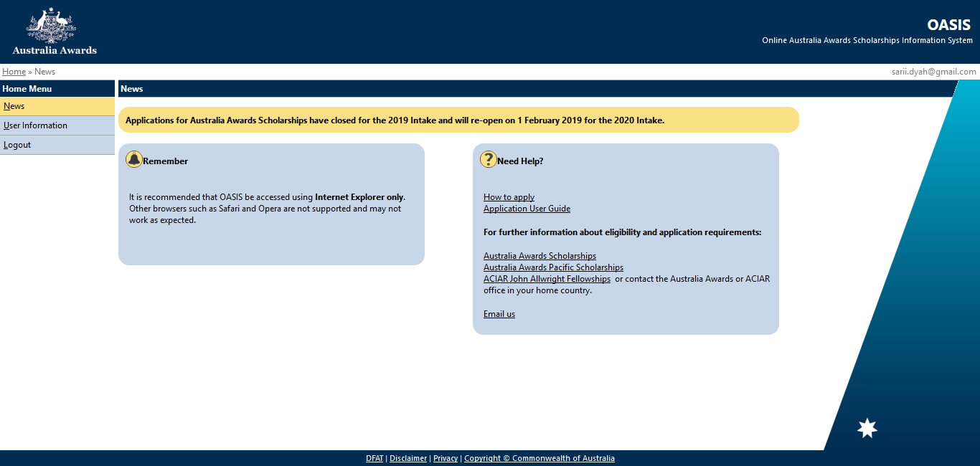Select Logout from the Home Menu
Viewport: 980px width, 466px height.
tap(57, 145)
